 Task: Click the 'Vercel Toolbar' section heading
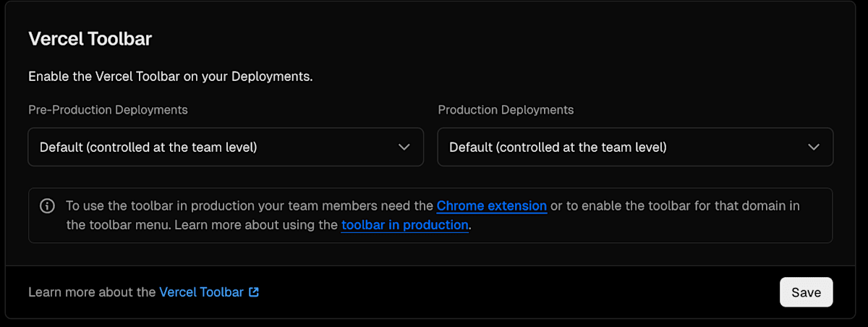pos(90,39)
